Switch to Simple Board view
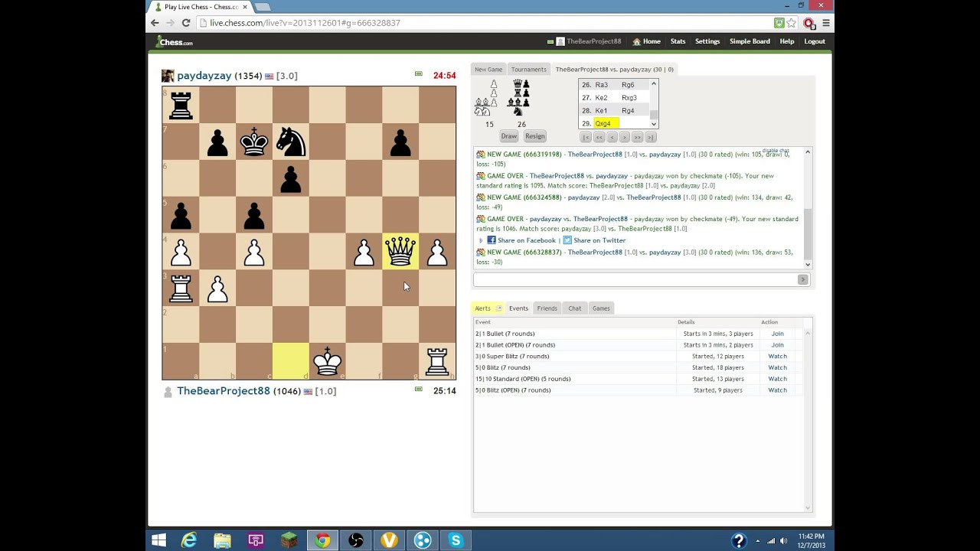980x551 pixels. click(750, 41)
